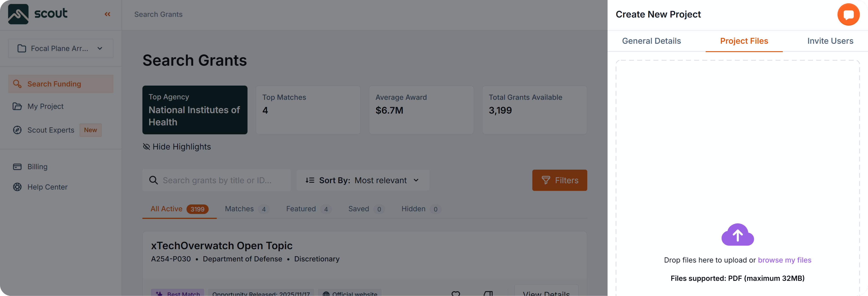Click the search magnifier in grants field
Screen dimensions: 868x296
pyautogui.click(x=153, y=180)
